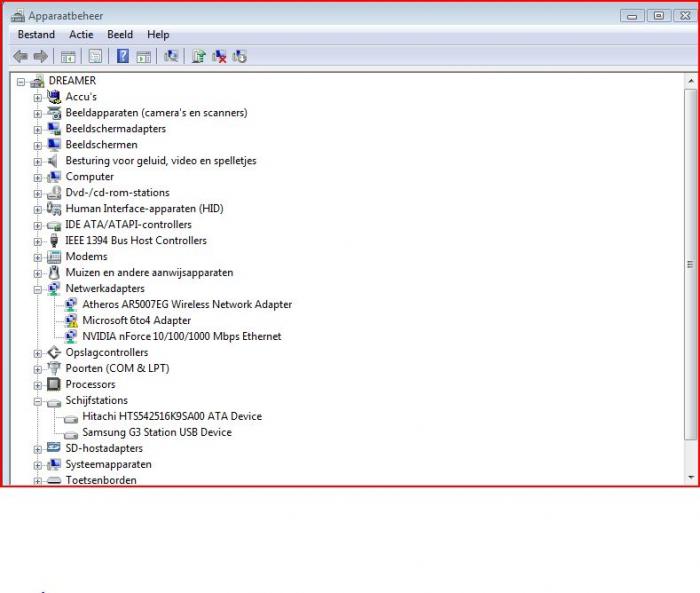Viewport: 700px width, 593px height.
Task: Expand the Computer category
Action: click(38, 178)
